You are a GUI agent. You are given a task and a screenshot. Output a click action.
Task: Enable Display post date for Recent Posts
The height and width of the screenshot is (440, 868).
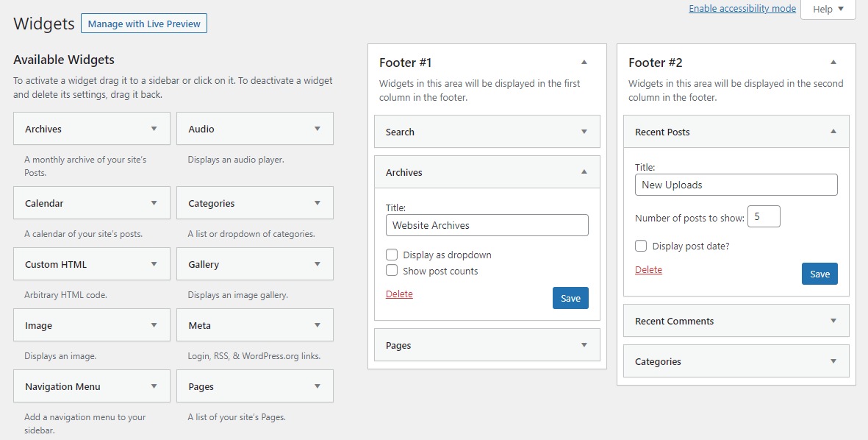[x=641, y=246]
